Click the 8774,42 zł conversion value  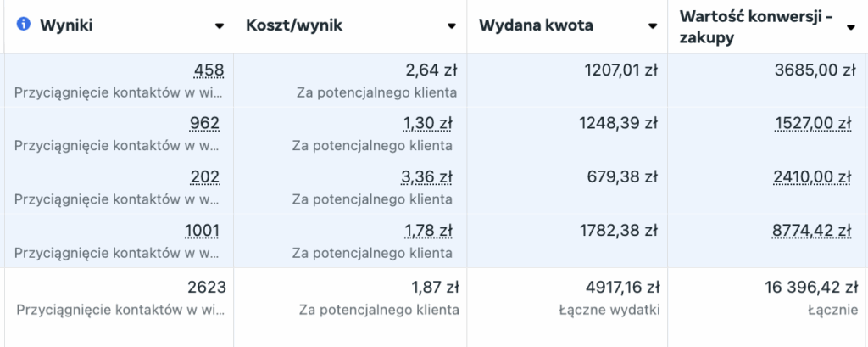[x=811, y=230]
